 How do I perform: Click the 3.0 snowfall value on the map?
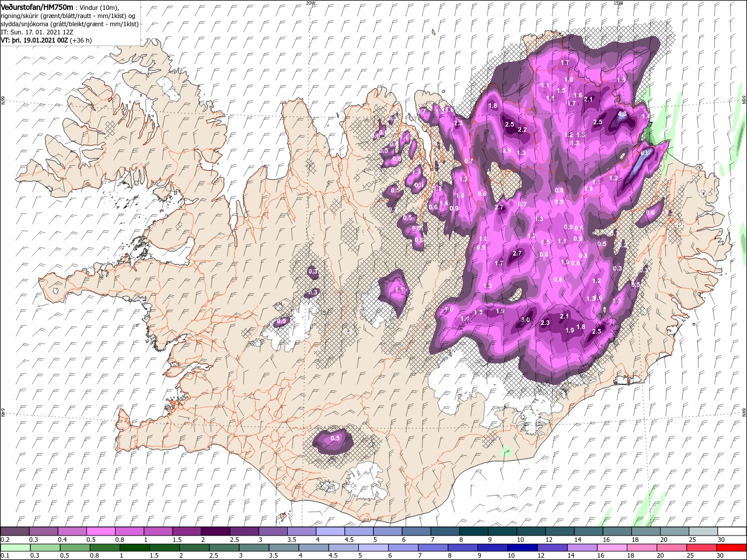525,320
